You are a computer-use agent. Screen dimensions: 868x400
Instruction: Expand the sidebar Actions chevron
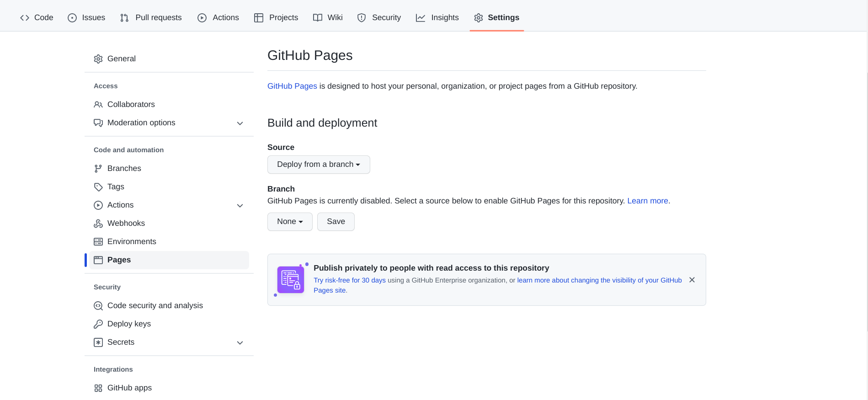pos(240,206)
